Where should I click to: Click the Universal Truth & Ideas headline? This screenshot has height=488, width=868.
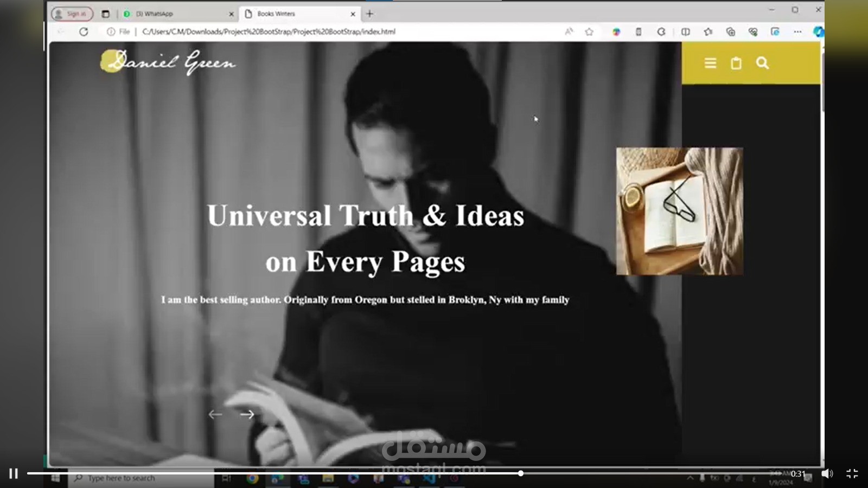(x=366, y=215)
